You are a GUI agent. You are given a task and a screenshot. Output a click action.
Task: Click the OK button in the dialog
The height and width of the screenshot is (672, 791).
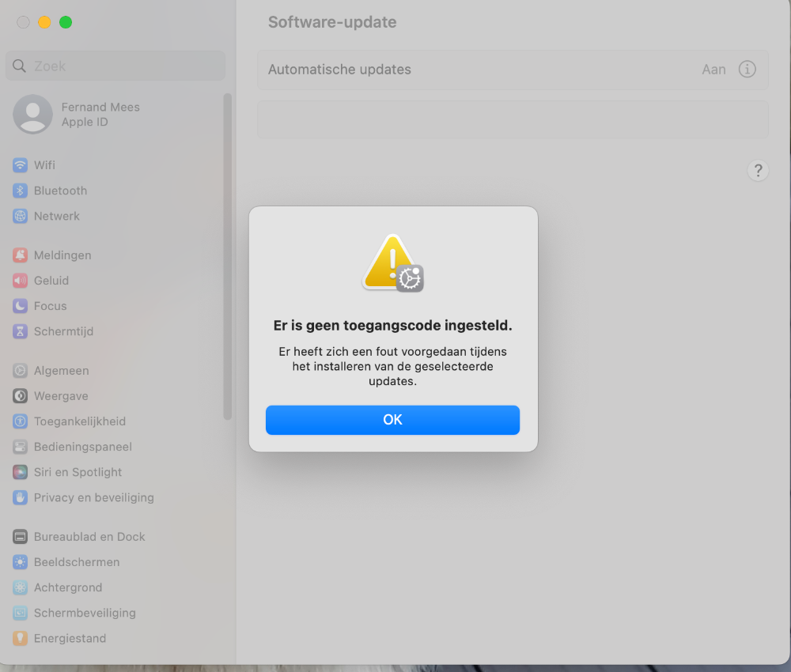coord(392,420)
